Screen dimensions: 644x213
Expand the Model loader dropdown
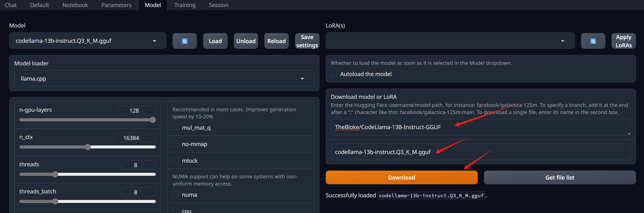click(x=164, y=78)
